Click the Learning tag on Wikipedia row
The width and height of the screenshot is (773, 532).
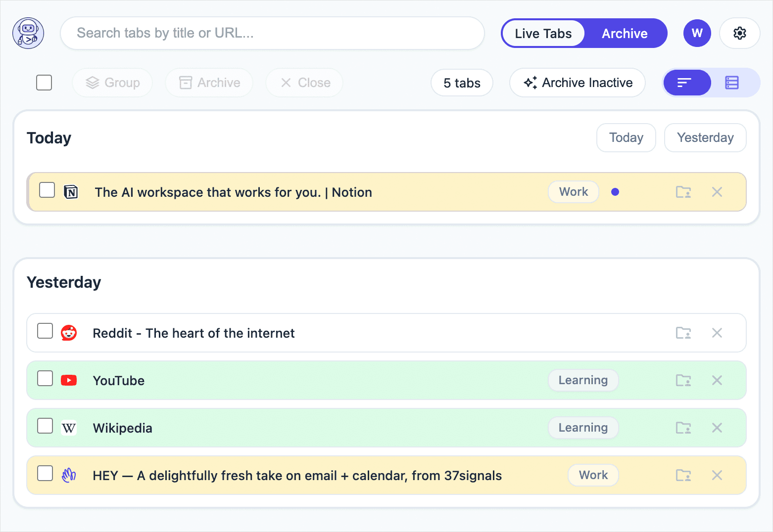(x=583, y=428)
